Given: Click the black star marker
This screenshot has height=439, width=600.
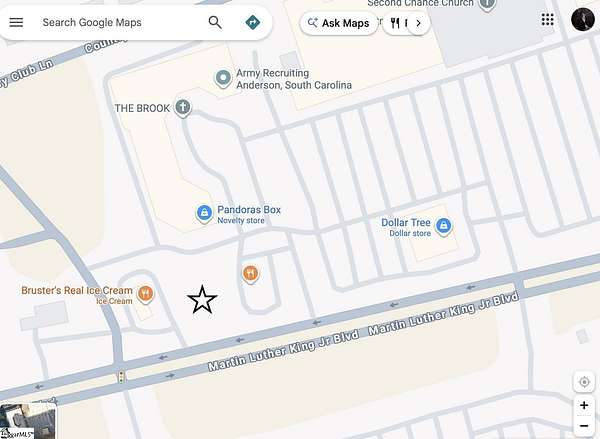Looking at the screenshot, I should tap(202, 300).
